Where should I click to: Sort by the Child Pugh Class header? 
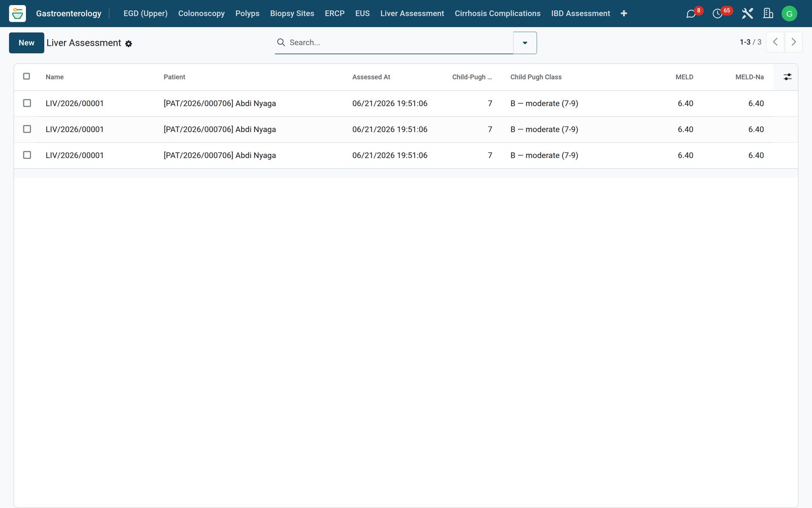tap(536, 77)
